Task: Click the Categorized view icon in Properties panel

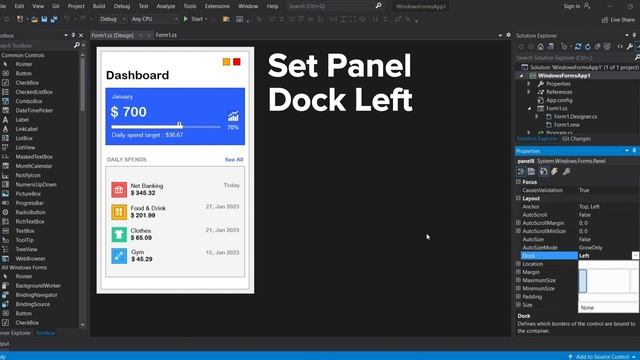Action: [x=521, y=171]
